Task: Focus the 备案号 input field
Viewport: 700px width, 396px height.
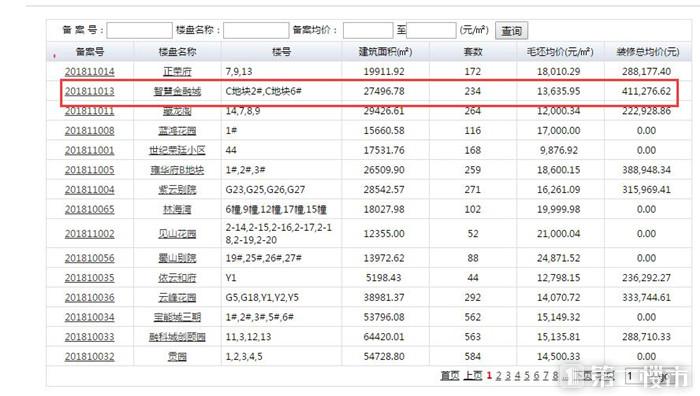Action: [x=139, y=30]
